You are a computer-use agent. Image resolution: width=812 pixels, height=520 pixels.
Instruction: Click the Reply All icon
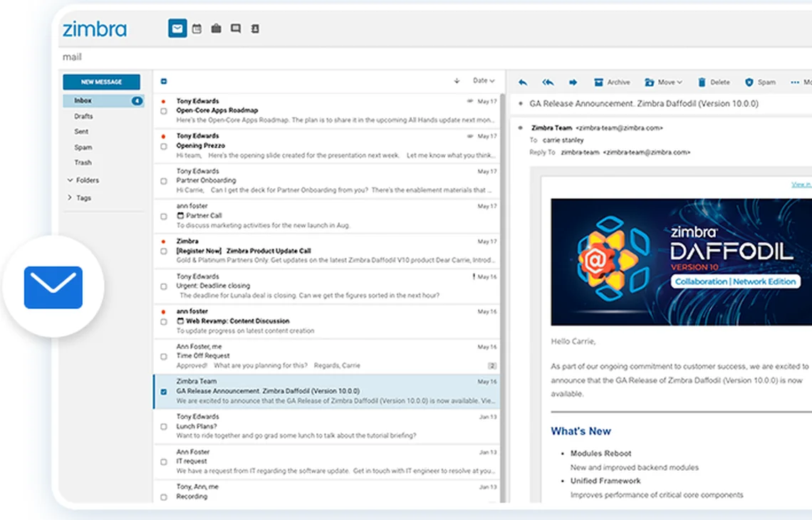point(548,83)
